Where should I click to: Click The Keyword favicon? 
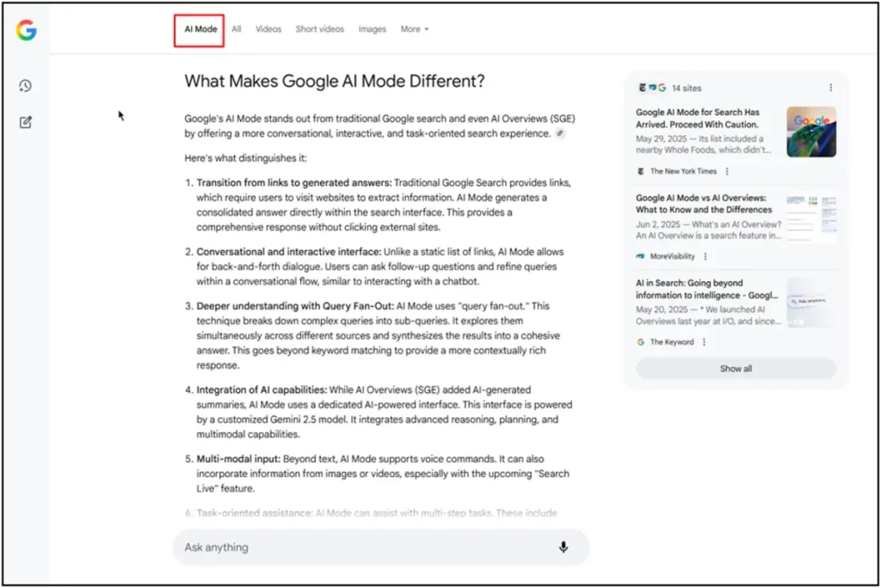640,341
